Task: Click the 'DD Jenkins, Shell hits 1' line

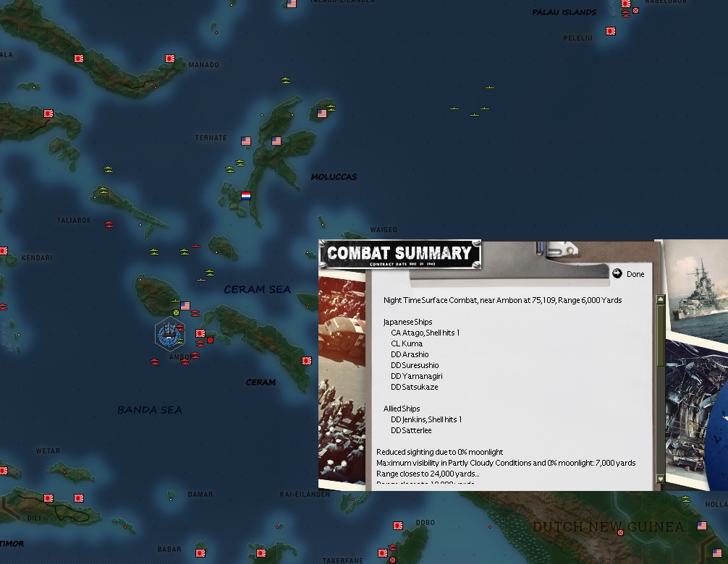Action: pyautogui.click(x=426, y=419)
